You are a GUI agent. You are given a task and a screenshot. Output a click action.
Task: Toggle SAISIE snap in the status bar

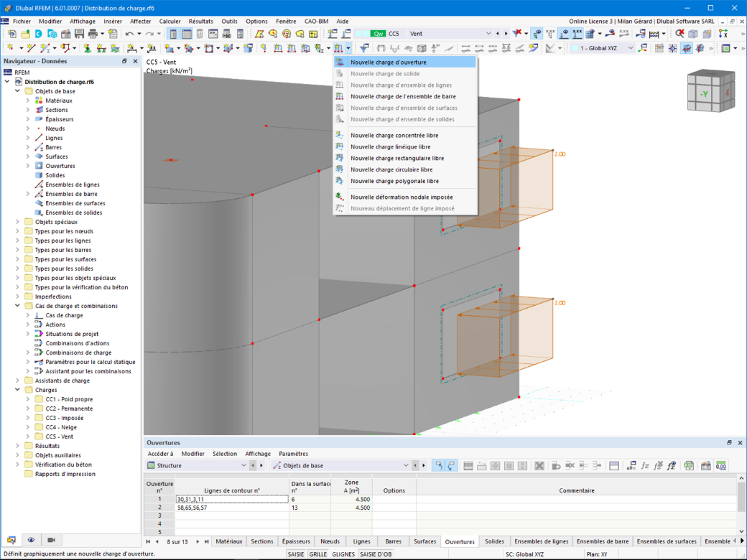tap(296, 554)
